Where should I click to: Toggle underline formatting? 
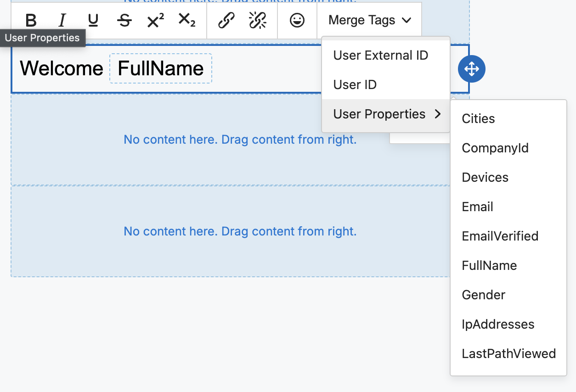(93, 21)
